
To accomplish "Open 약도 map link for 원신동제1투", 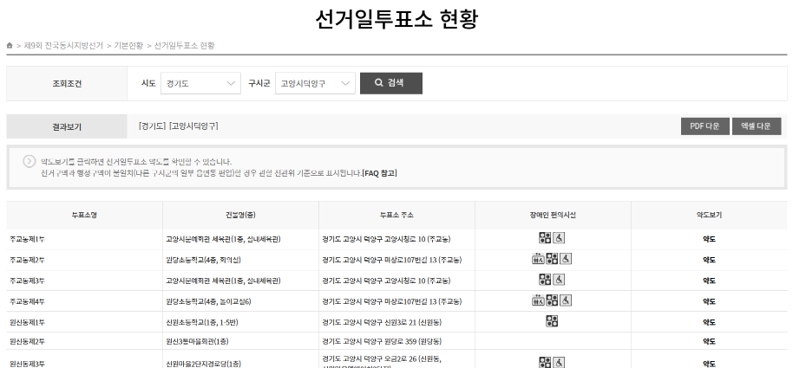I will coord(709,323).
